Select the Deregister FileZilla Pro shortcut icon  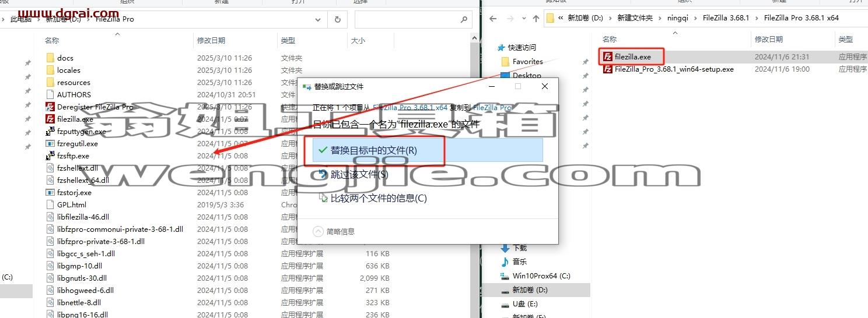click(50, 107)
